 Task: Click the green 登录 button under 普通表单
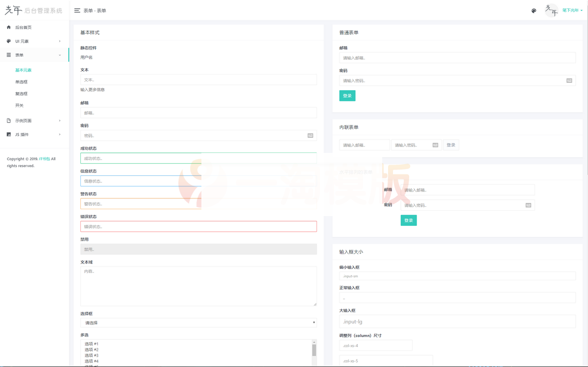(347, 96)
